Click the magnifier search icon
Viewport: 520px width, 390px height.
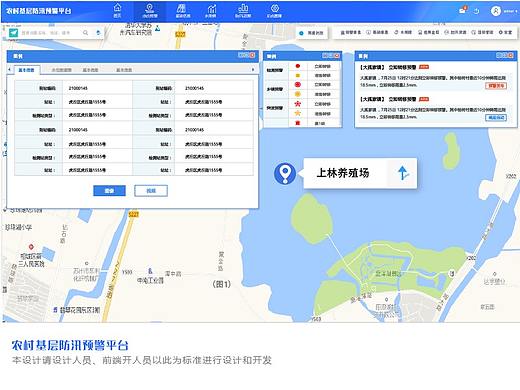(86, 33)
